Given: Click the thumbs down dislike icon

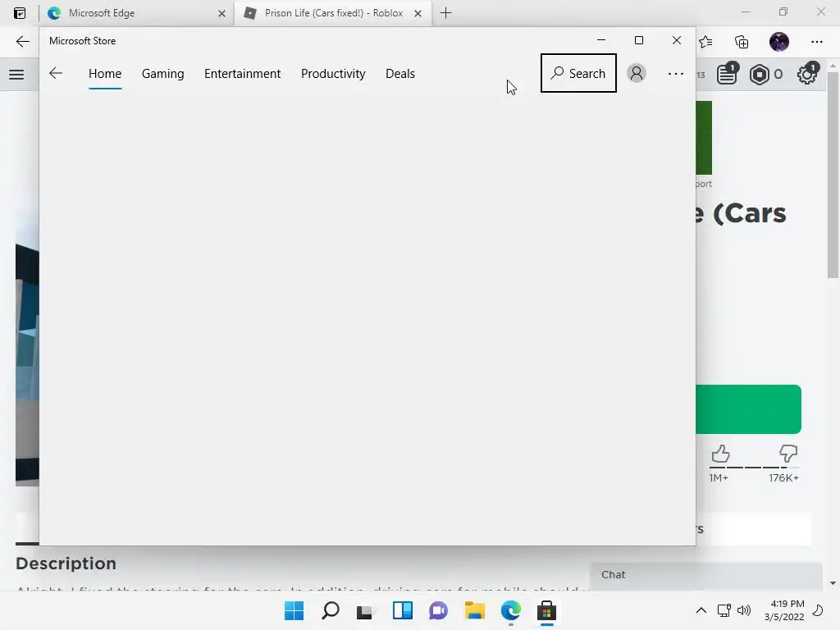Looking at the screenshot, I should point(788,454).
